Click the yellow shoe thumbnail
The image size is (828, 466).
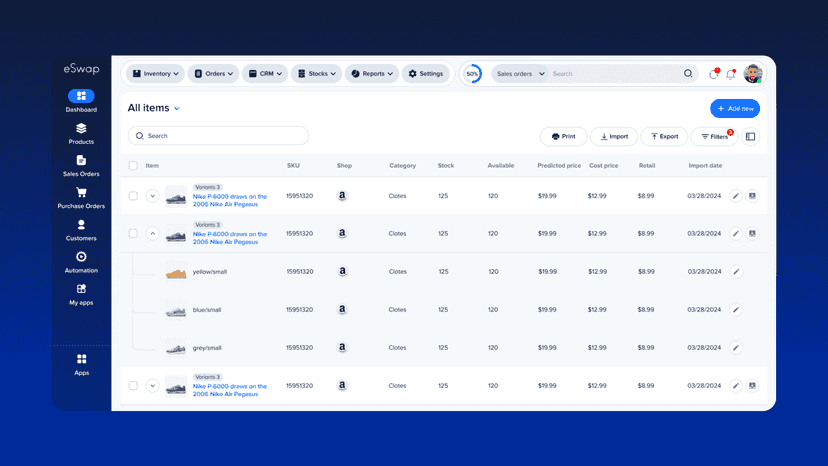[x=176, y=273]
